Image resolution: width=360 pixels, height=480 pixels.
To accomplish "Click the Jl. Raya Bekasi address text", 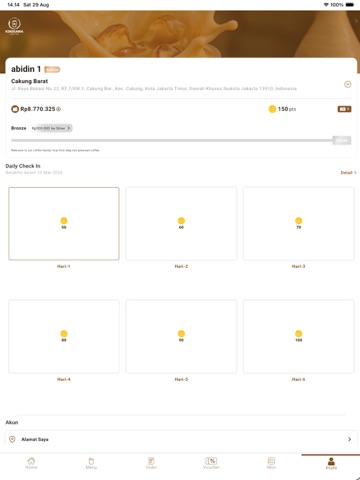I will click(x=154, y=89).
